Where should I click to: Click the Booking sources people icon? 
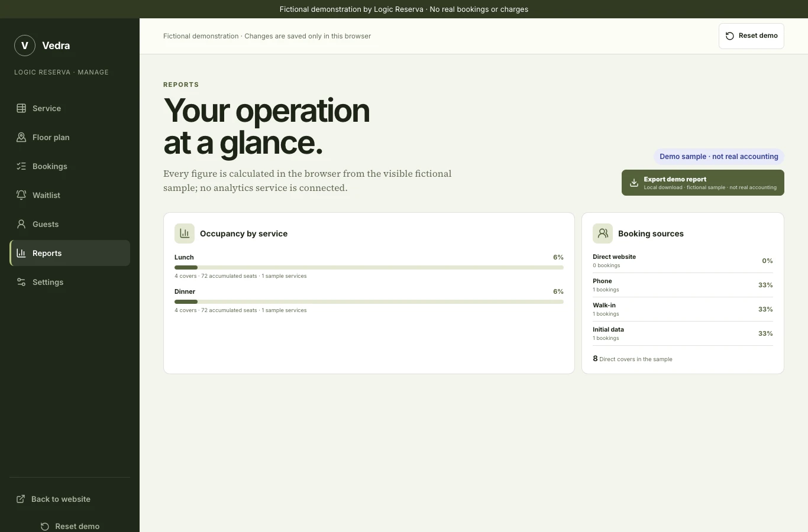603,233
